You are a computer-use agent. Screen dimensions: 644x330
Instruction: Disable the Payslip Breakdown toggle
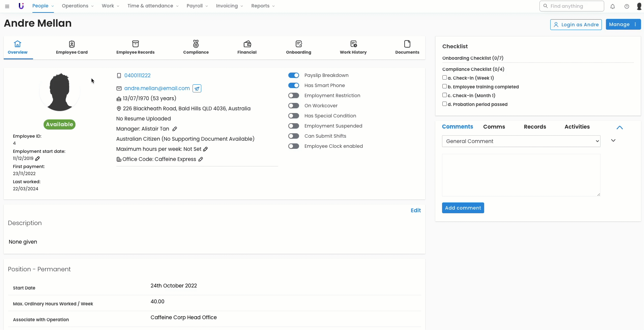click(294, 75)
